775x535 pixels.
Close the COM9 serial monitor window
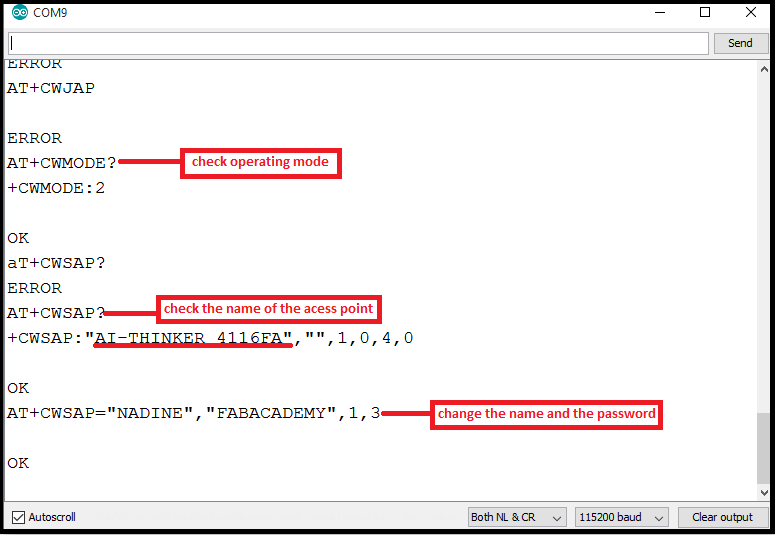pos(751,12)
